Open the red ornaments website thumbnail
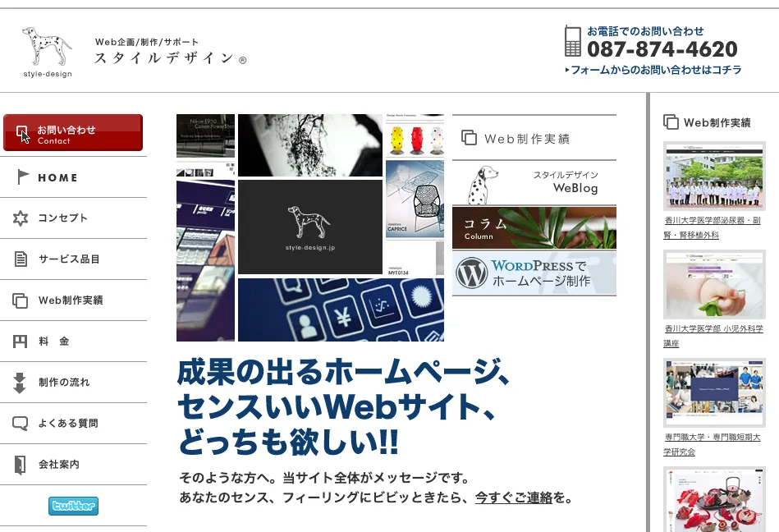Viewport: 779px width, 532px height. [714, 499]
